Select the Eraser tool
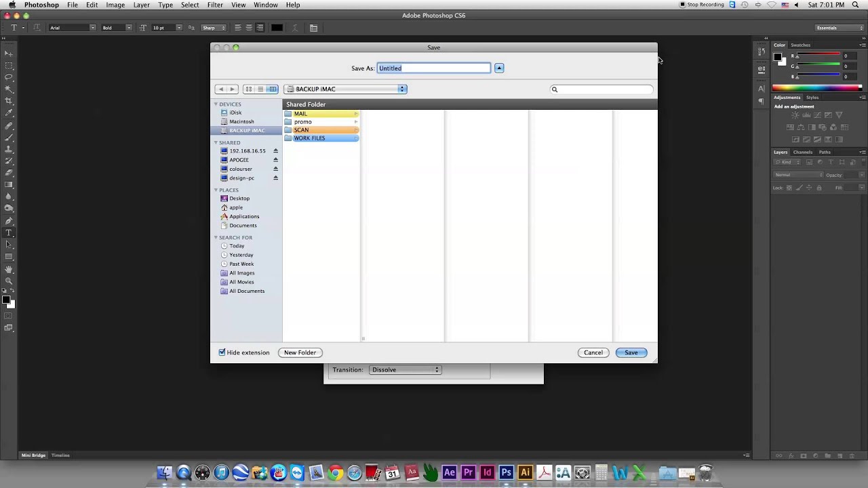 point(9,173)
